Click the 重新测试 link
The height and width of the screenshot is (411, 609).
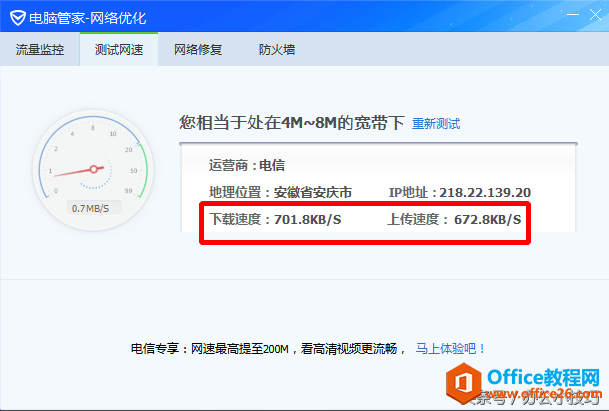tap(436, 124)
